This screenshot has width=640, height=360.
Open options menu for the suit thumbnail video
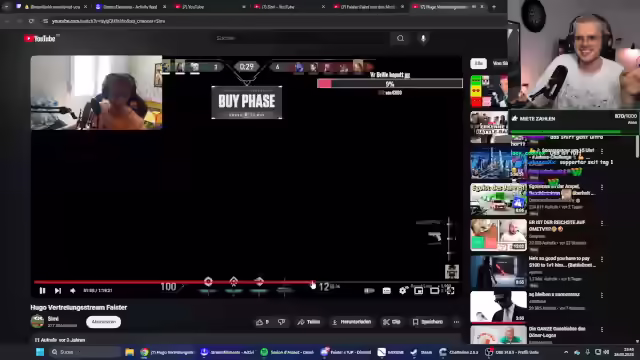pyautogui.click(x=602, y=294)
